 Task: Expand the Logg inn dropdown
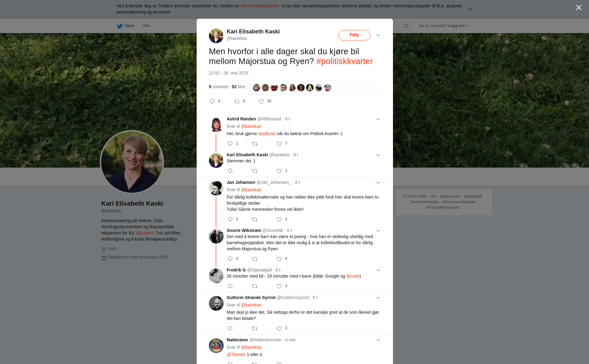pyautogui.click(x=458, y=26)
